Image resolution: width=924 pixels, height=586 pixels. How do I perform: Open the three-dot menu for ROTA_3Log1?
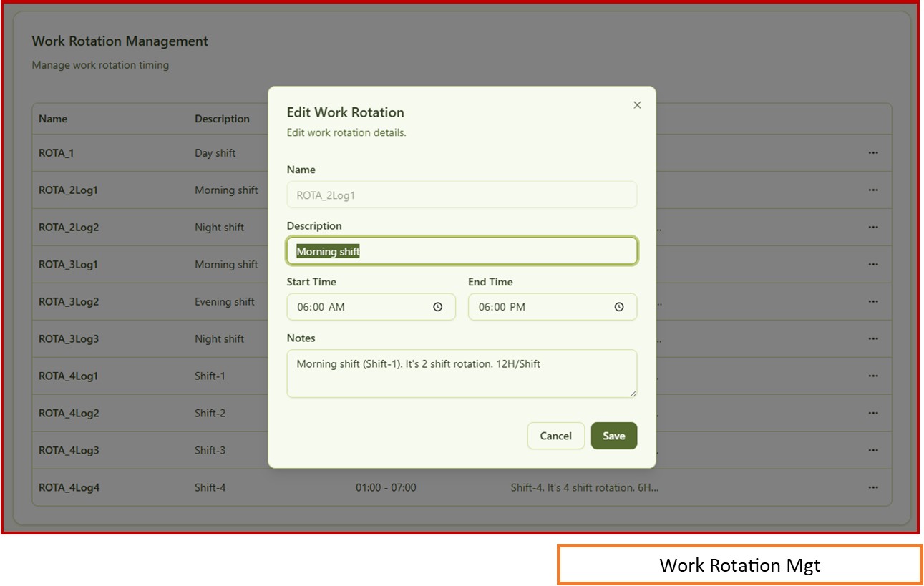pyautogui.click(x=872, y=264)
